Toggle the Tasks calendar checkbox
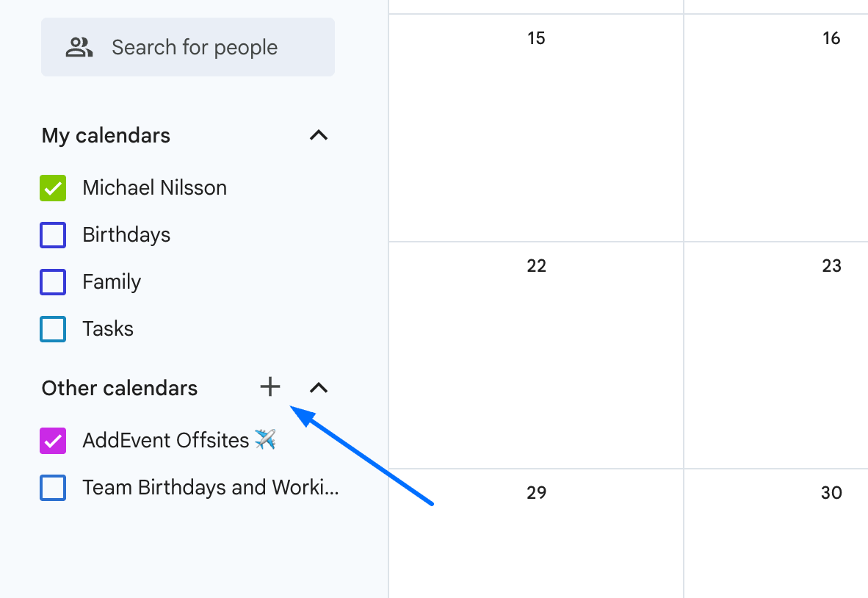Image resolution: width=868 pixels, height=598 pixels. (x=53, y=329)
